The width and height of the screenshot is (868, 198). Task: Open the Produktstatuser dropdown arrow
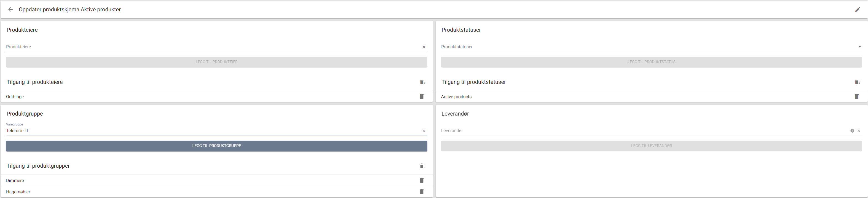coord(859,47)
